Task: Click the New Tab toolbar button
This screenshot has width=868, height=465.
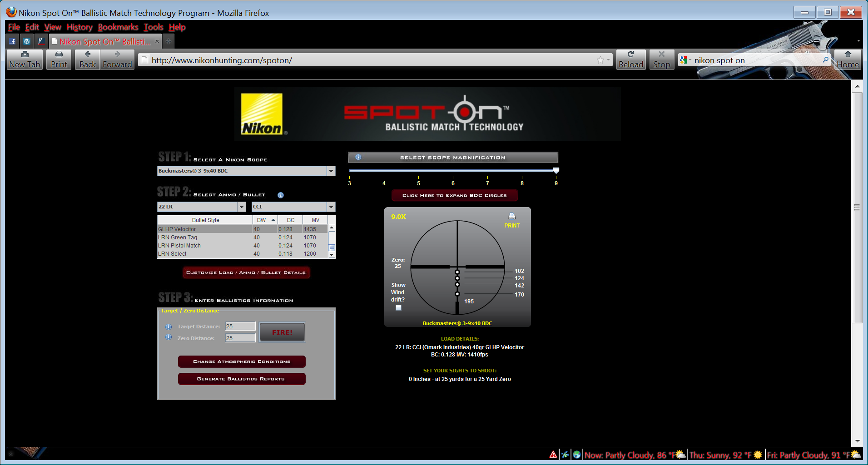Action: [25, 59]
